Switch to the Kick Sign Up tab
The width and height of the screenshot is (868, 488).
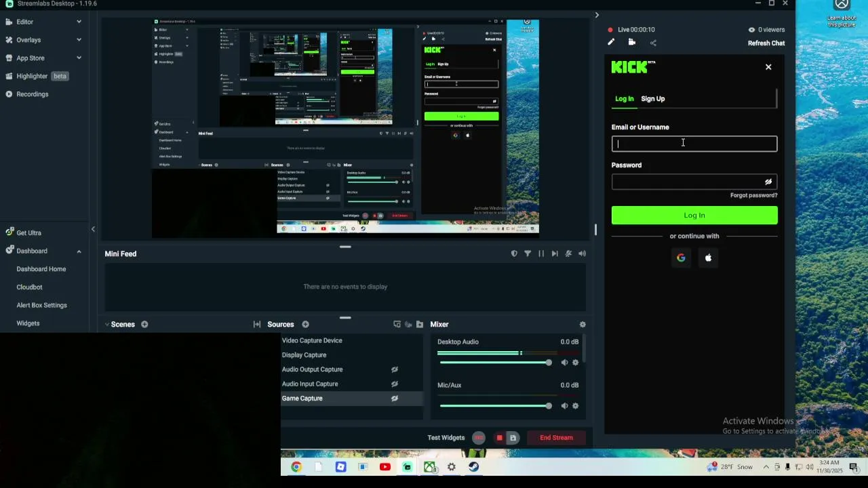[653, 99]
